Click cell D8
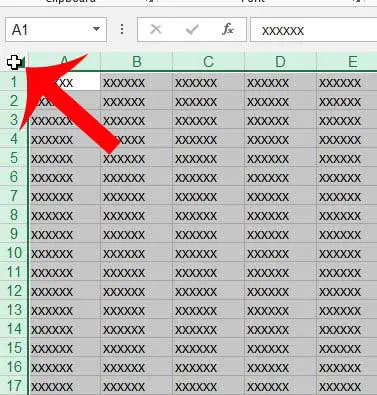This screenshot has width=377, height=395. 280,215
